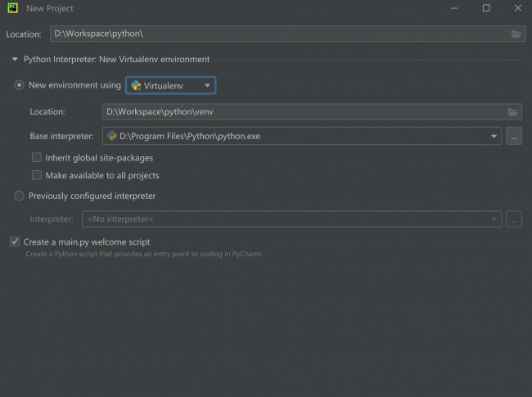Click the PyCharm logo in title bar
This screenshot has width=532, height=397.
pyautogui.click(x=12, y=8)
